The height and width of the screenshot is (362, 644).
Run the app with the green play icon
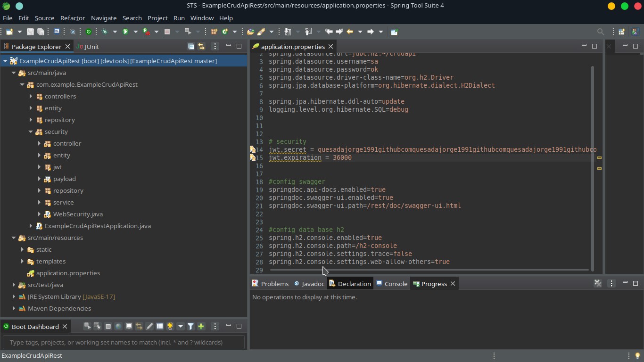point(125,32)
